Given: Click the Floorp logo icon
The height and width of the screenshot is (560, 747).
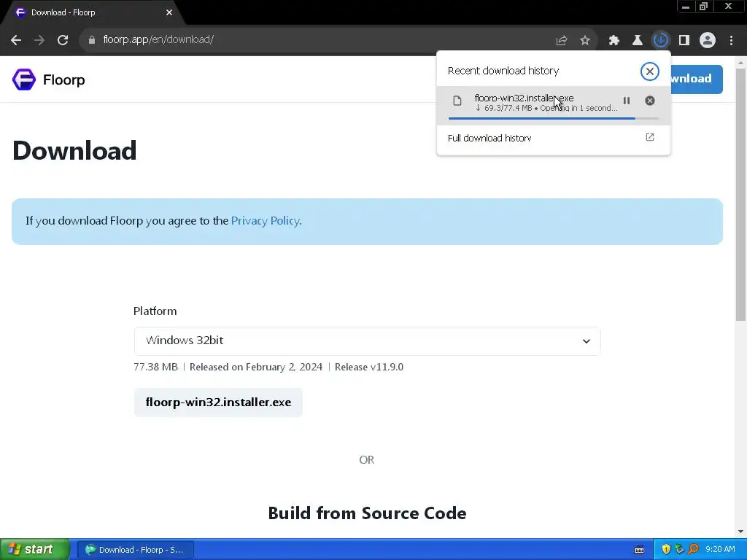Looking at the screenshot, I should [x=24, y=79].
